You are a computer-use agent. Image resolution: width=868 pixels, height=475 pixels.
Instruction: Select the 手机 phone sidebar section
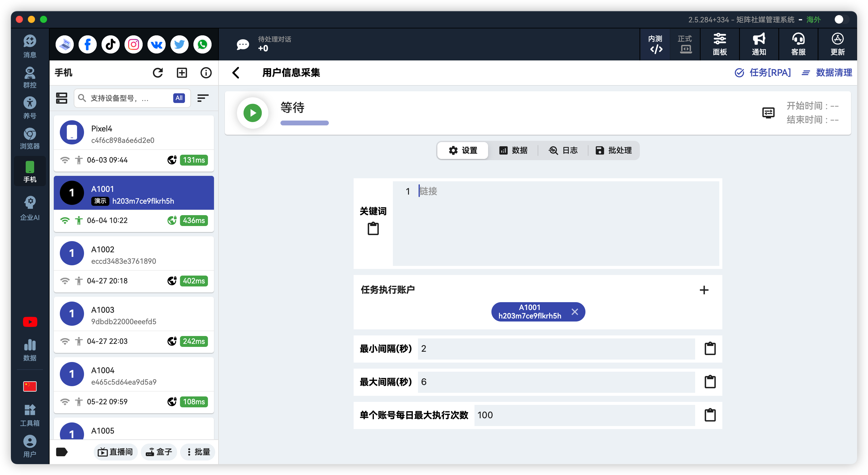(x=30, y=171)
